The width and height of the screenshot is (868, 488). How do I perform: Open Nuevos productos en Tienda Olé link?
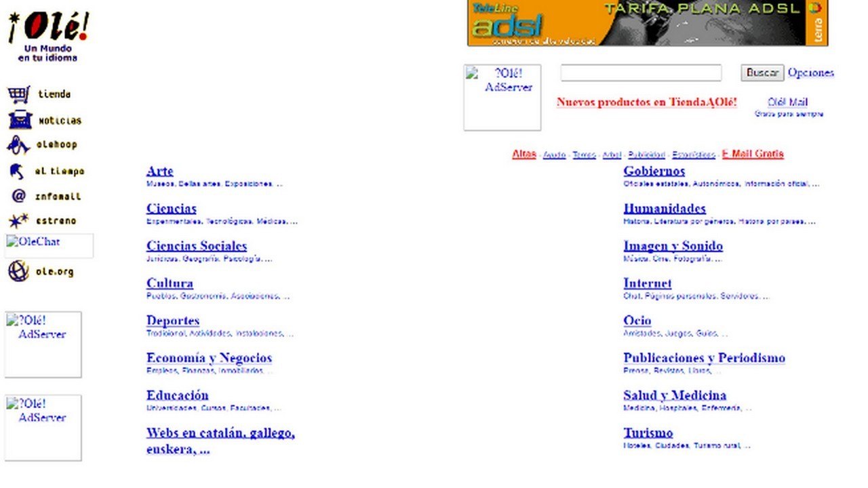click(647, 102)
